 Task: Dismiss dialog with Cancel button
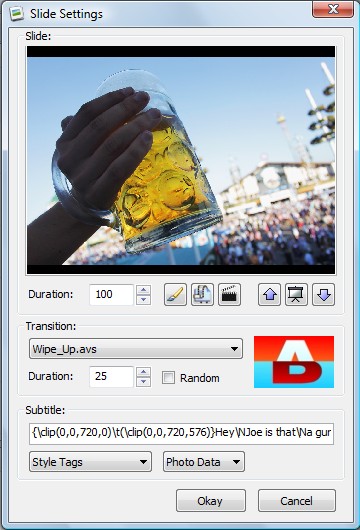(297, 501)
